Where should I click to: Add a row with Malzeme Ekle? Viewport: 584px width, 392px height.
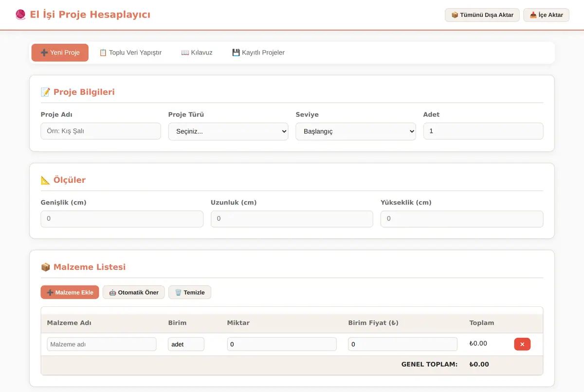70,292
